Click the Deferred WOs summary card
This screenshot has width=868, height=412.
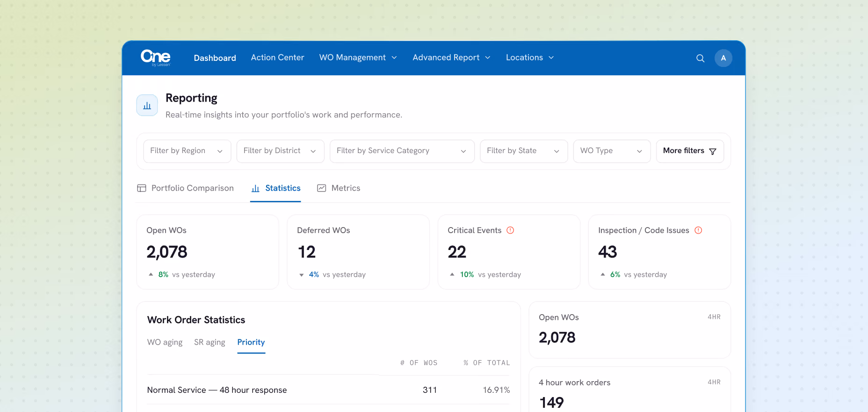pyautogui.click(x=358, y=252)
